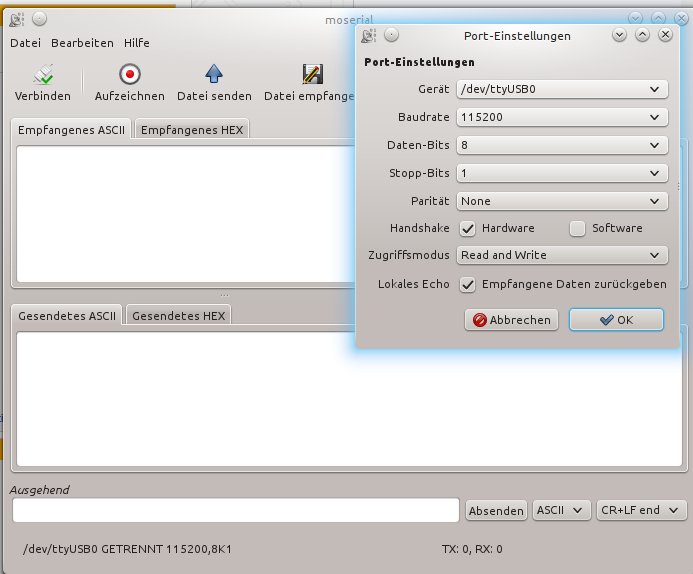Open the Baudrate dropdown
This screenshot has width=693, height=574.
pos(562,117)
